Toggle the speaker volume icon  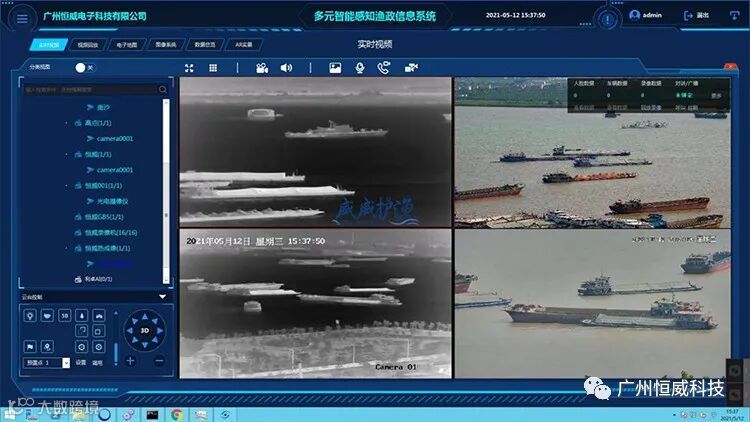(x=286, y=68)
